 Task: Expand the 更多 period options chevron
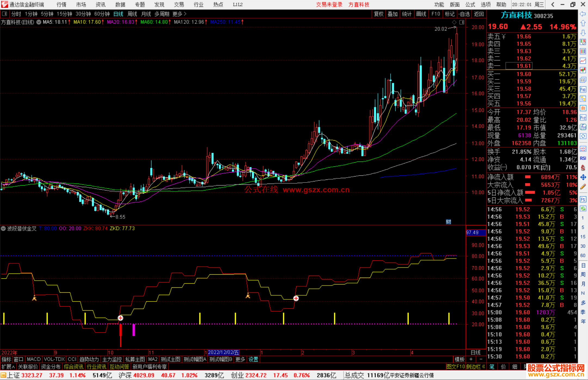click(185, 14)
